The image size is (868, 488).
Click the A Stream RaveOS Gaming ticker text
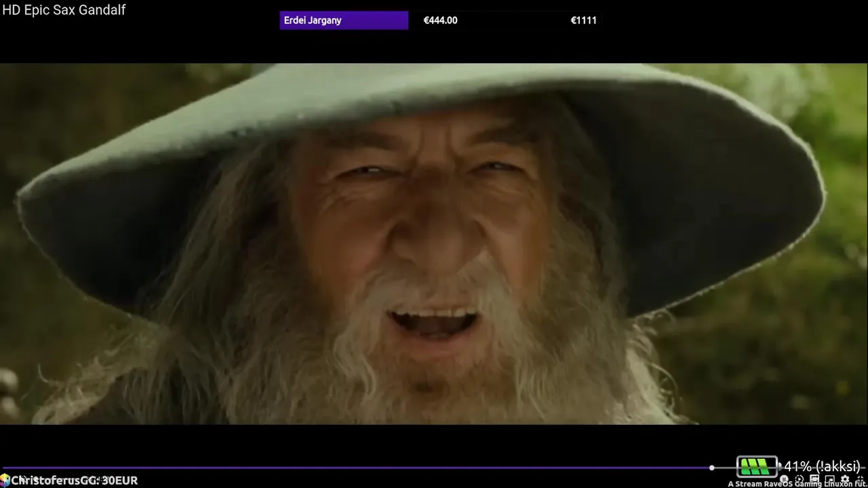click(798, 484)
